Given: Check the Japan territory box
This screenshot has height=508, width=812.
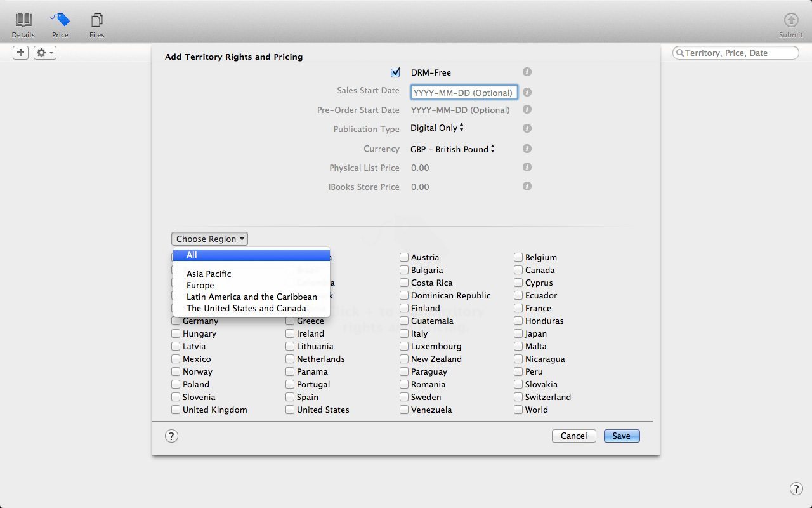Looking at the screenshot, I should point(518,333).
